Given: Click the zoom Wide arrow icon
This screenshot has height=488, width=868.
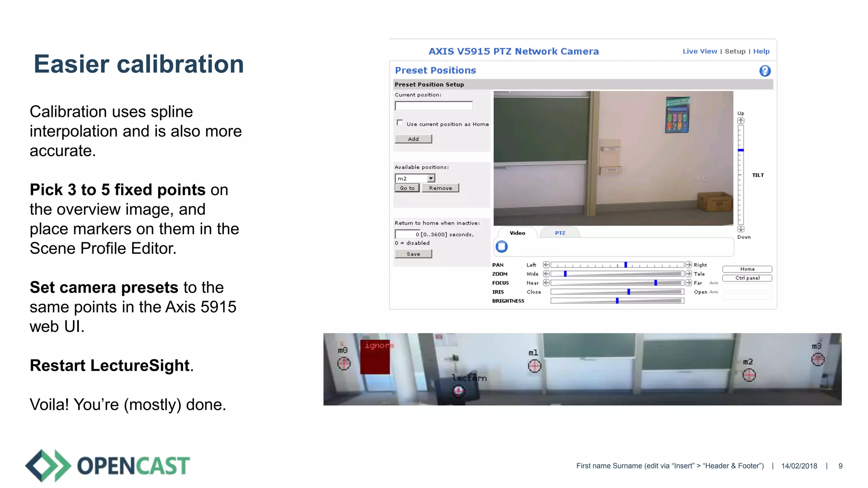Looking at the screenshot, I should tap(546, 274).
